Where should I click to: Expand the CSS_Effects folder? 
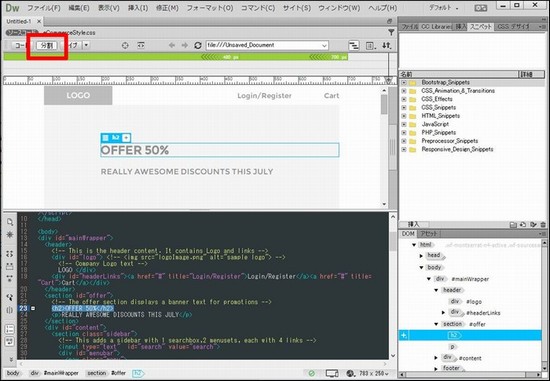pos(404,99)
